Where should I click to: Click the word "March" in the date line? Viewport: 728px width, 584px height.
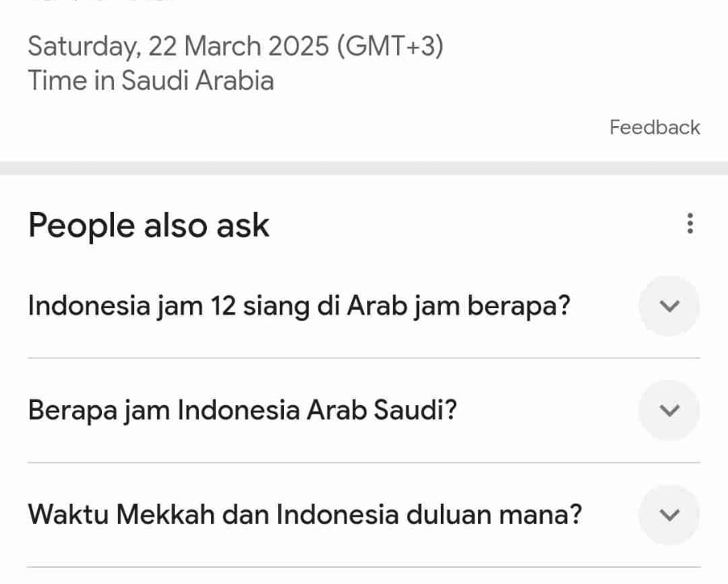point(223,46)
